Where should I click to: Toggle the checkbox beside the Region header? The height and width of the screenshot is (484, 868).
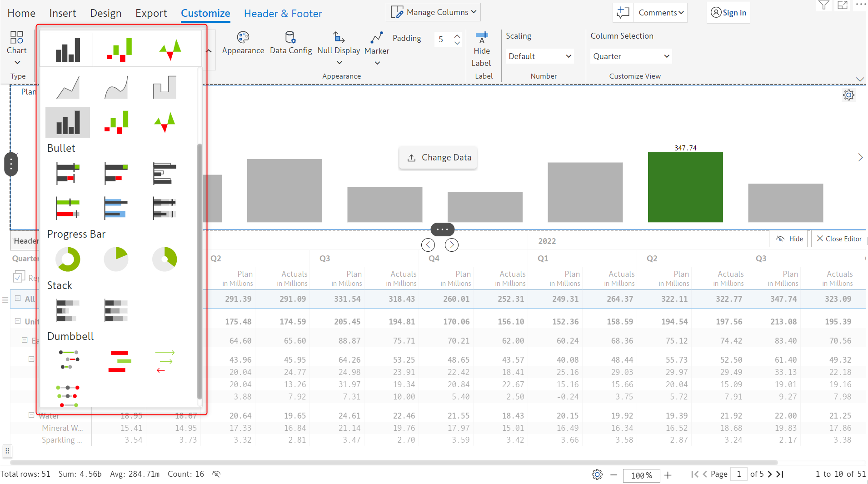pyautogui.click(x=19, y=277)
